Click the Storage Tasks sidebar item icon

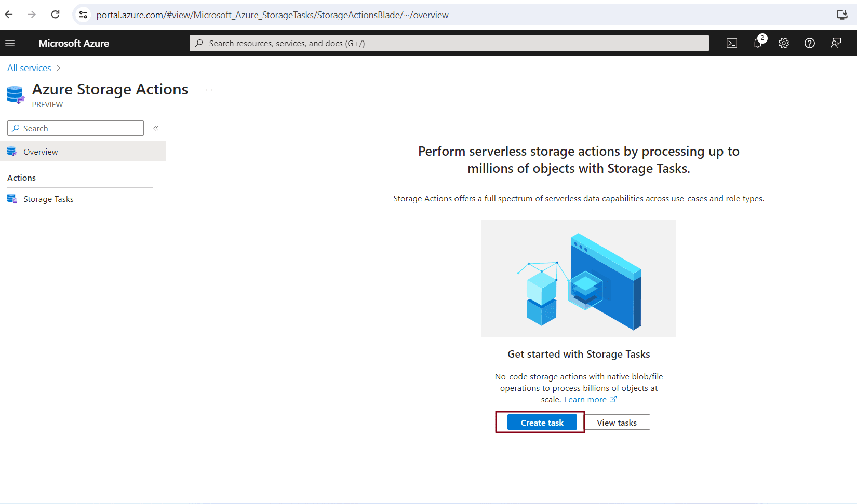pyautogui.click(x=12, y=199)
